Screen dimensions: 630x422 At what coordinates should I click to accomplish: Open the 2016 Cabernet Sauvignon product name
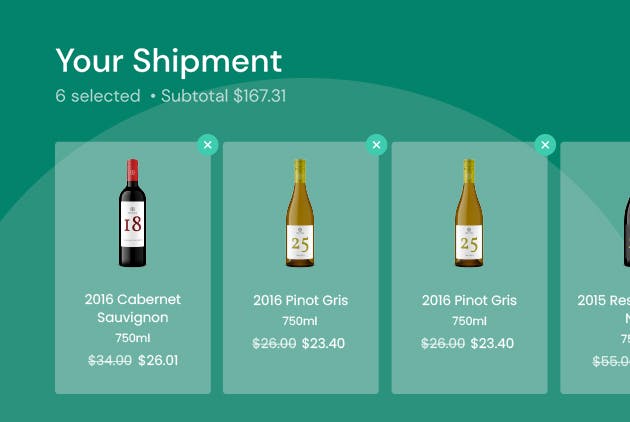(x=133, y=308)
